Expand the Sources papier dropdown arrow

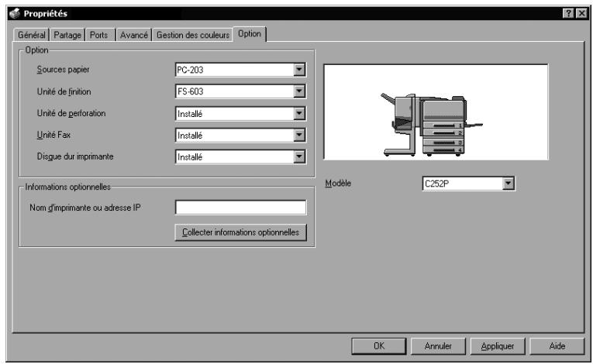(x=299, y=70)
